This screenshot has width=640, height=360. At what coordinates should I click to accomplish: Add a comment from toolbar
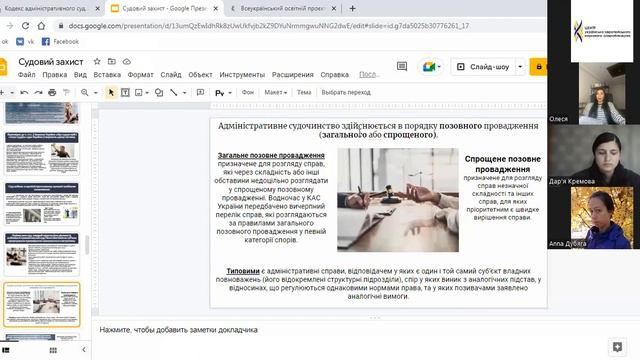[x=200, y=93]
